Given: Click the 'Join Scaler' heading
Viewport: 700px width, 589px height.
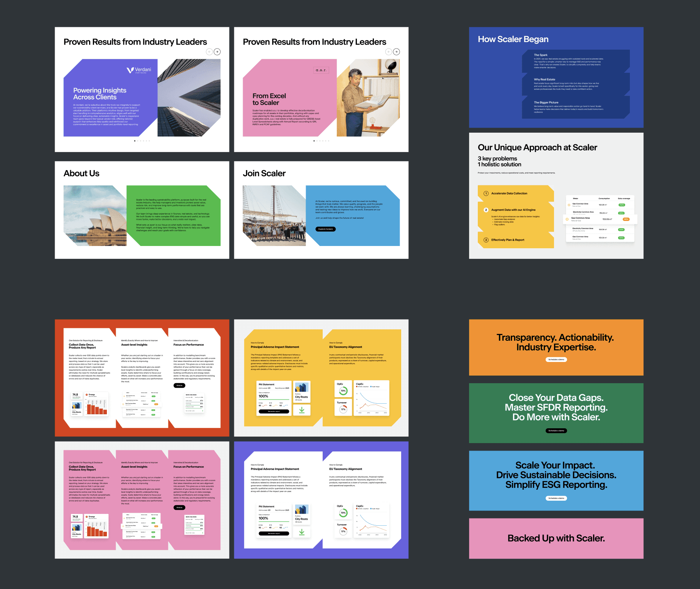Looking at the screenshot, I should click(264, 173).
